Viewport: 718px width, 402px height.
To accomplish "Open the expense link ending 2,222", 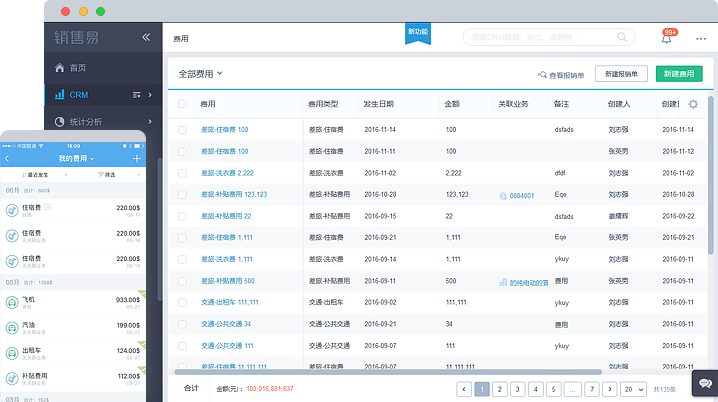I will [x=227, y=173].
